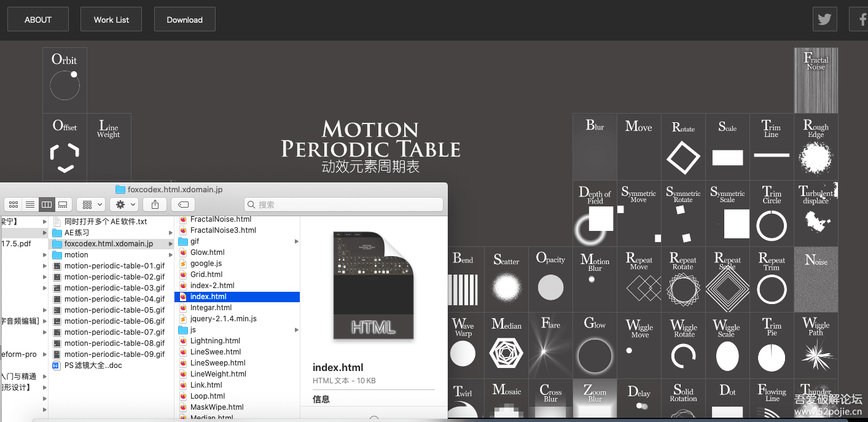This screenshot has height=422, width=868.
Task: Click the Download button
Action: [x=184, y=19]
